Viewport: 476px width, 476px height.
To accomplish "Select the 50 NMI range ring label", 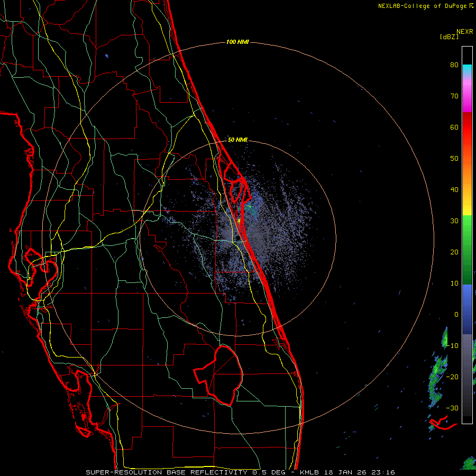I will click(x=237, y=140).
